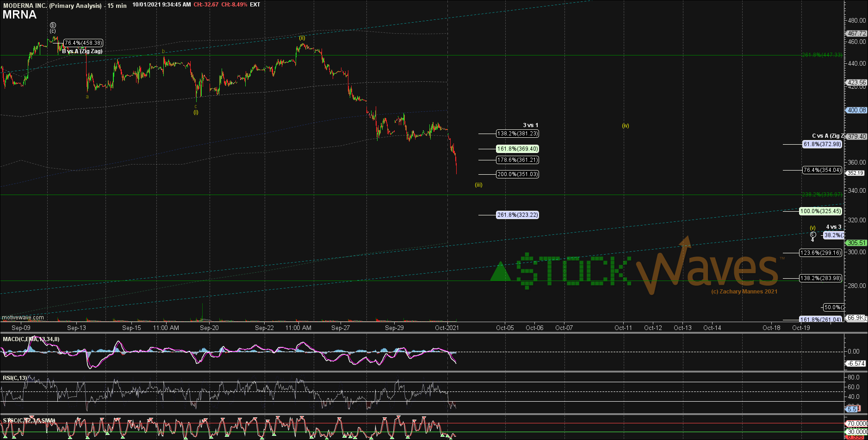This screenshot has height=440, width=868.
Task: Click the Oct-19 date on time axis
Action: point(801,328)
